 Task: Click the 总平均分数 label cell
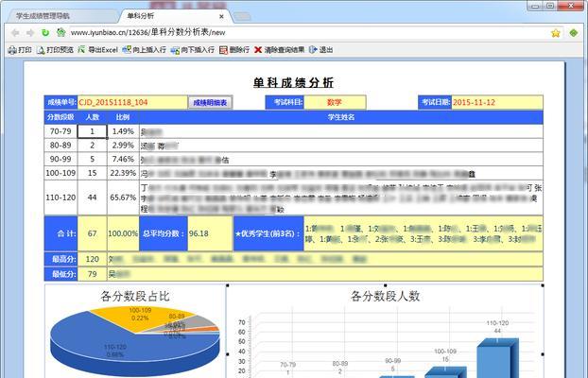pos(164,233)
